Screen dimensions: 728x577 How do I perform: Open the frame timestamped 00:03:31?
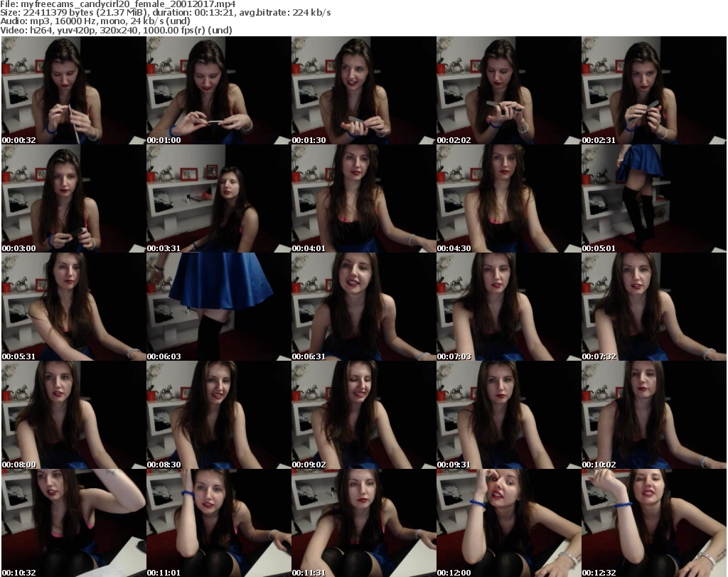219,198
